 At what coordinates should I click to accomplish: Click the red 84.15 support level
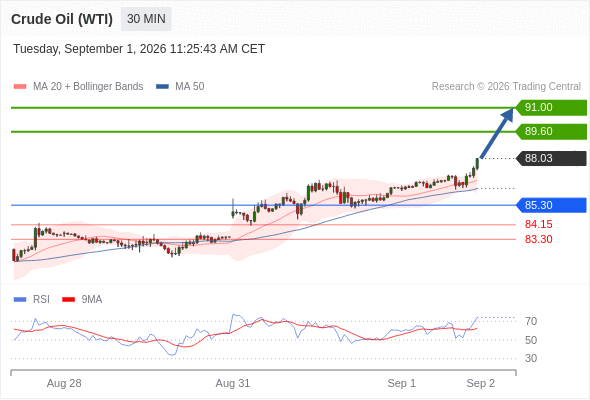tap(538, 224)
